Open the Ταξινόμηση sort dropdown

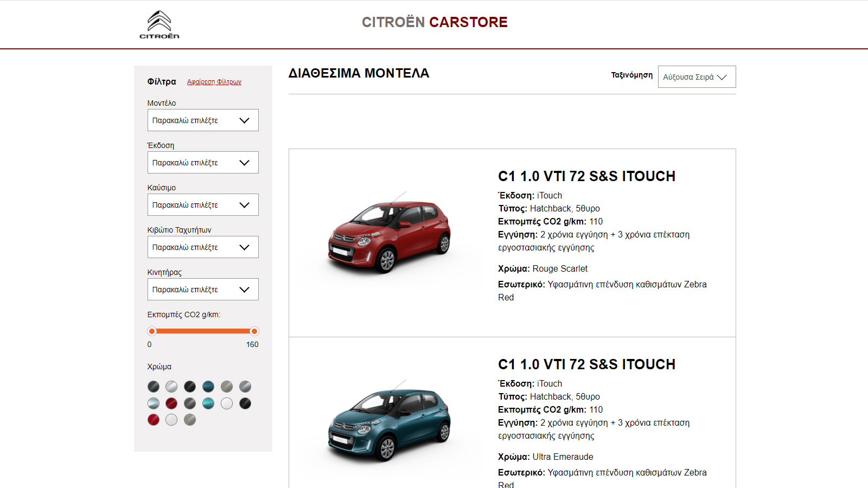pyautogui.click(x=697, y=77)
